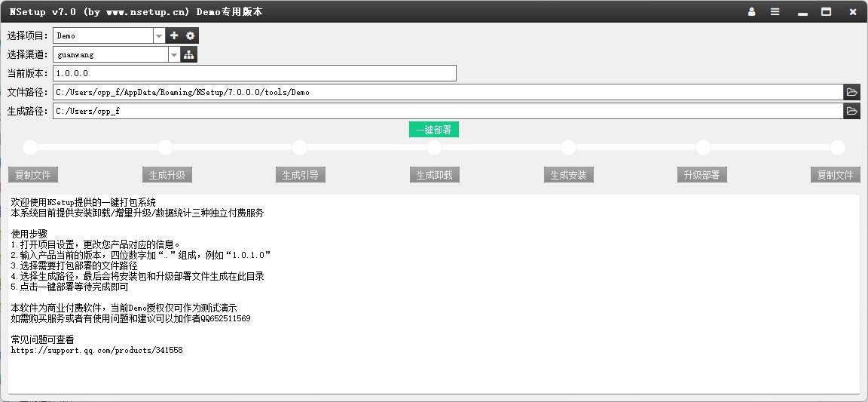Click the '使用步骤' heading text
868x402 pixels.
pos(29,235)
